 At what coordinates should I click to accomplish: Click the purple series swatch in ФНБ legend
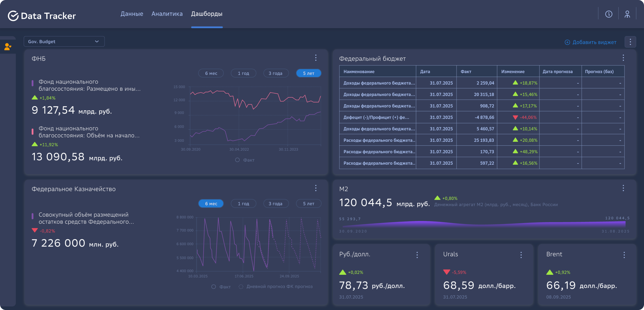[32, 83]
